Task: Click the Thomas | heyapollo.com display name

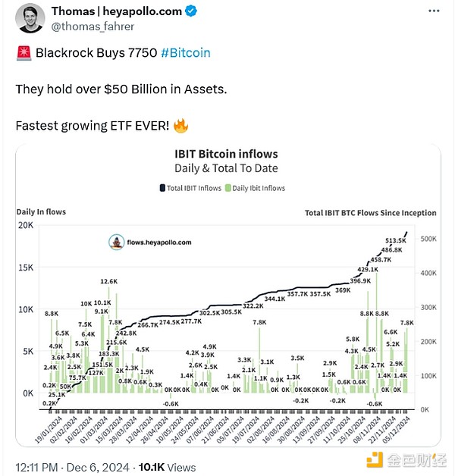Action: [117, 11]
